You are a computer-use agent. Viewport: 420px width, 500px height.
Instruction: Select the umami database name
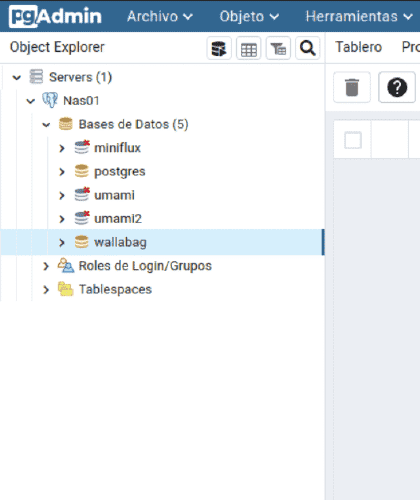pyautogui.click(x=114, y=195)
